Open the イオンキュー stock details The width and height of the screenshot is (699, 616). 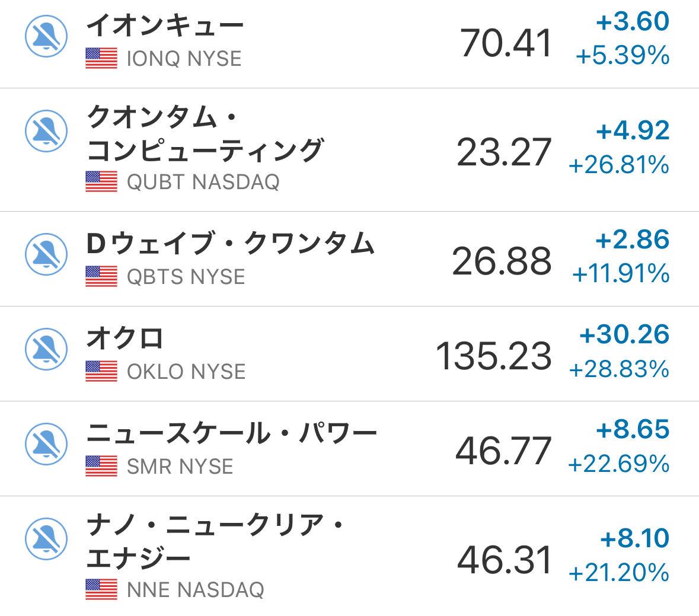pos(164,26)
